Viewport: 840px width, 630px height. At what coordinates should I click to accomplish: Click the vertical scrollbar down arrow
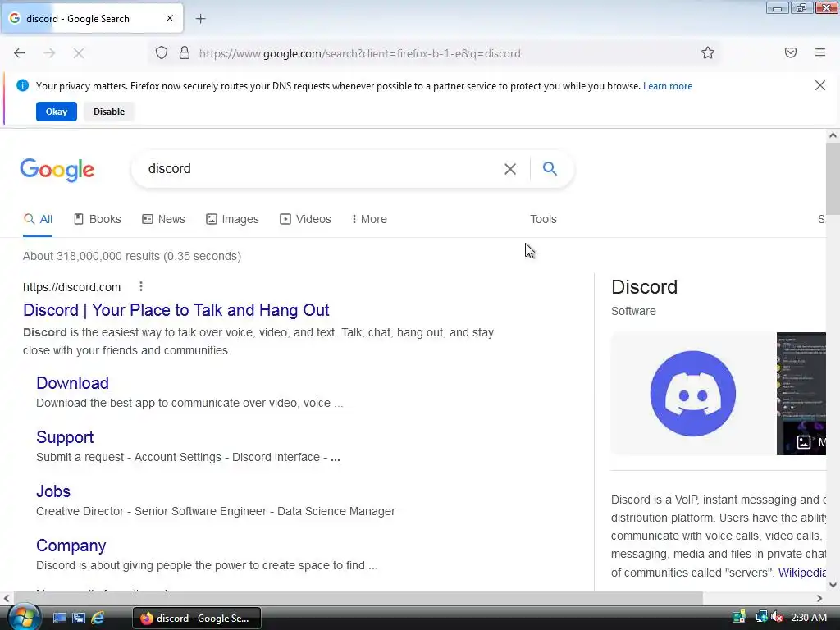833,585
